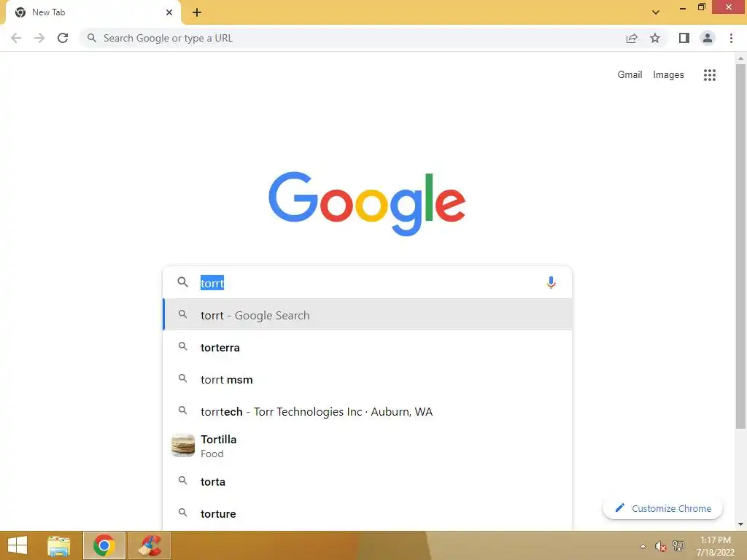Click the network tray icon
This screenshot has height=560, width=747.
(x=678, y=546)
